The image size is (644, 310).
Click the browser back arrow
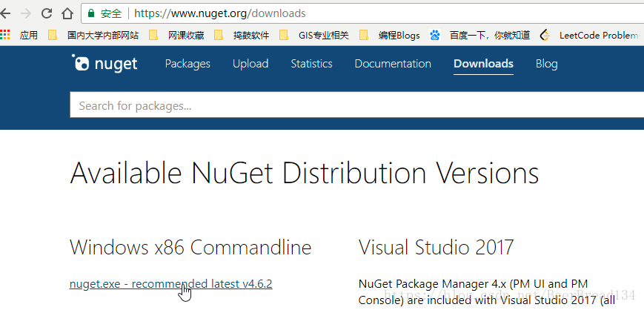click(6, 13)
